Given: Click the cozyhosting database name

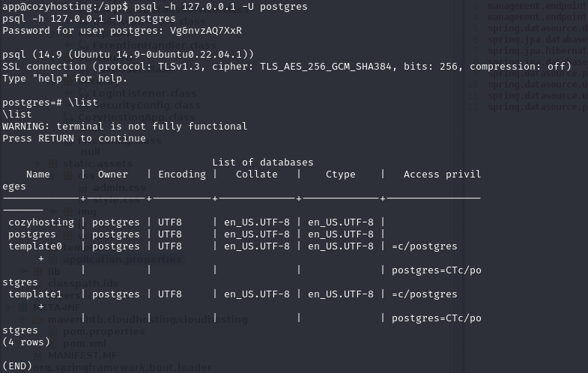Looking at the screenshot, I should 41,222.
